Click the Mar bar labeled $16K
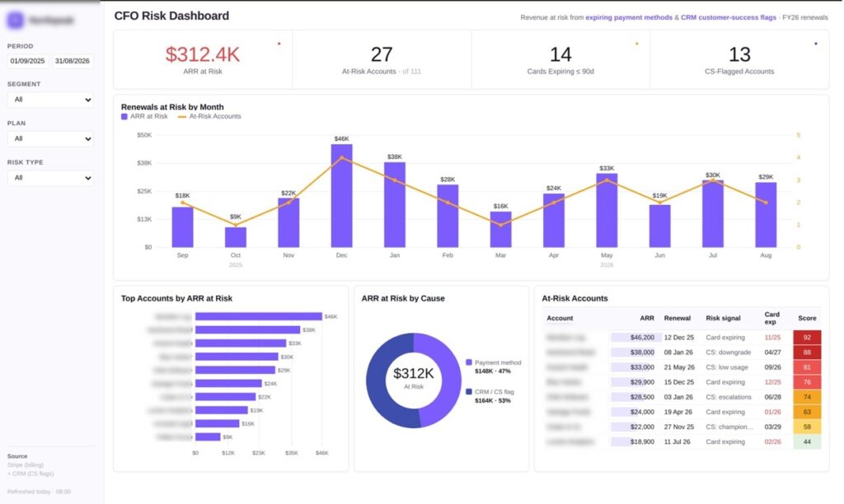Viewport: 844px width, 504px height. coord(500,230)
